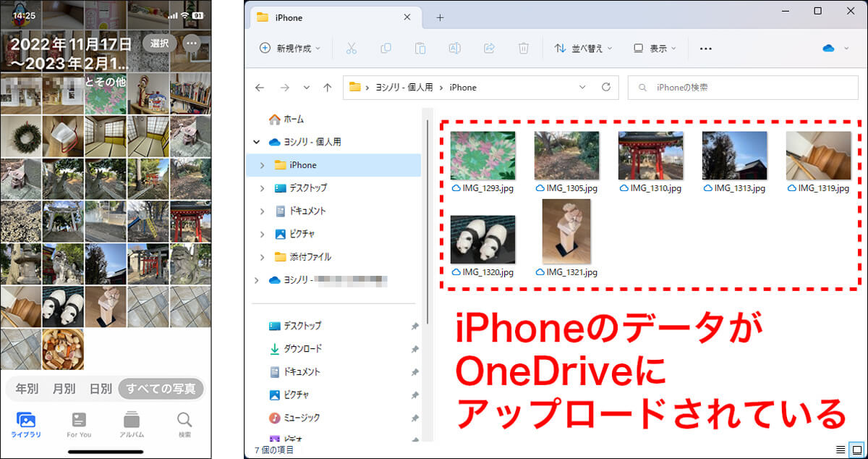Collapse ヨシノリ - 個人用 tree node
This screenshot has width=868, height=459.
257,142
